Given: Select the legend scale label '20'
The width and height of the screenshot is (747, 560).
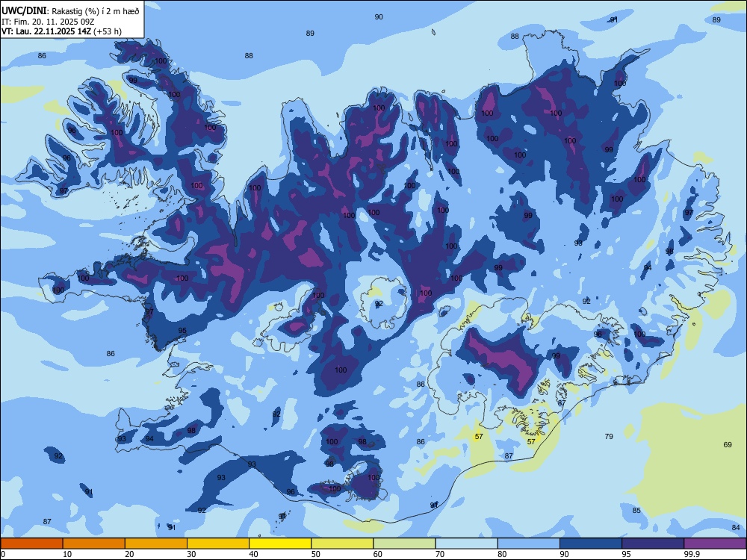Looking at the screenshot, I should click(x=129, y=554).
